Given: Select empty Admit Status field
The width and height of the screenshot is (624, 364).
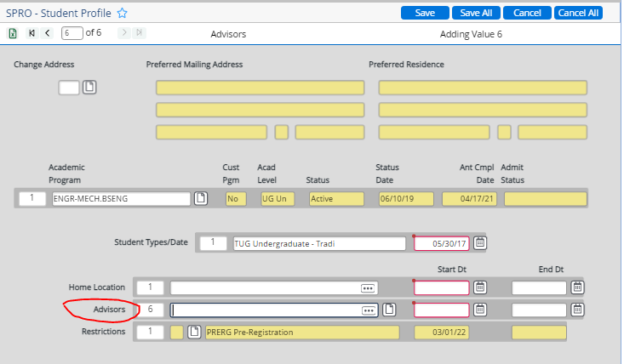Looking at the screenshot, I should pos(546,199).
